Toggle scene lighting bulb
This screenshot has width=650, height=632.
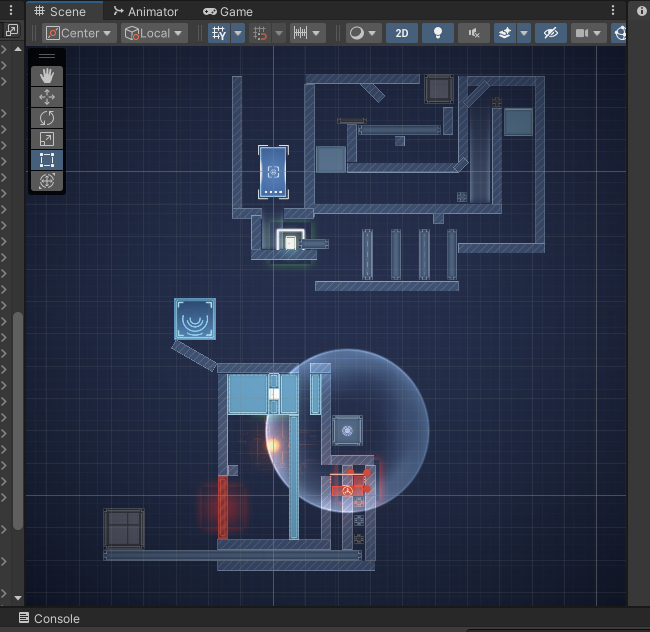(437, 33)
